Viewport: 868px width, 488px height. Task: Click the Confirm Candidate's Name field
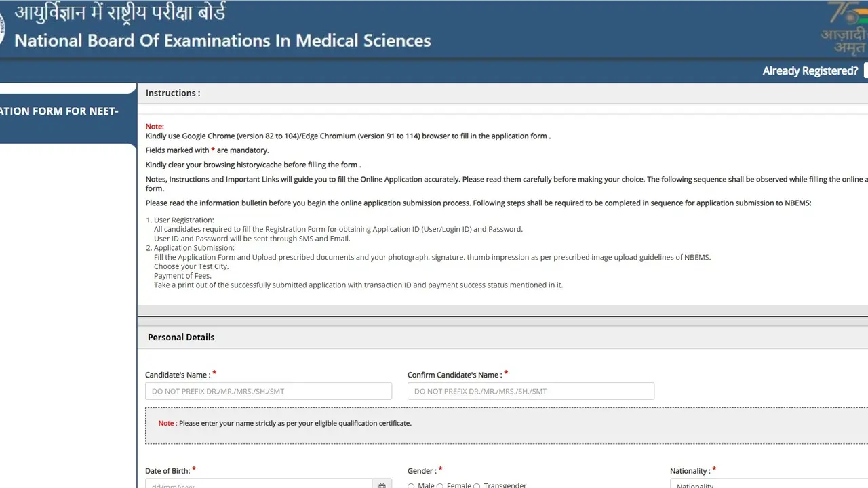[x=530, y=390]
